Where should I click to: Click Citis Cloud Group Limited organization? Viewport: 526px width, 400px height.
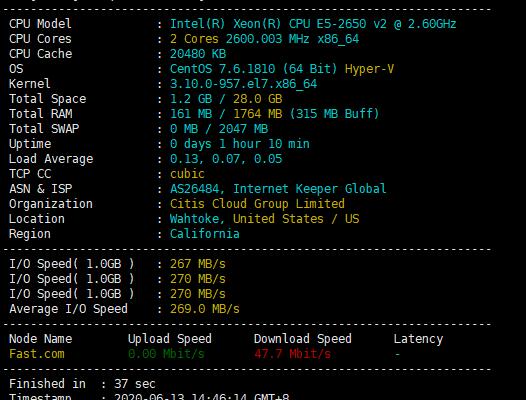pyautogui.click(x=257, y=204)
